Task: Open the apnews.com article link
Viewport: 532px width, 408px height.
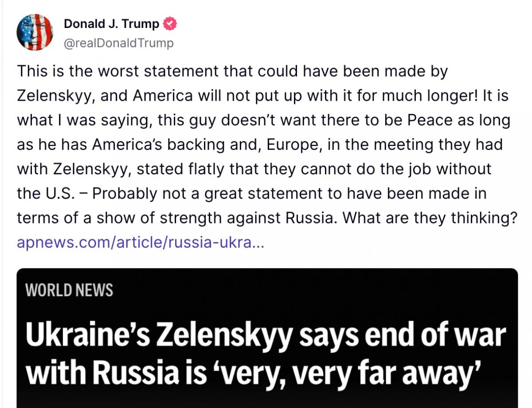Action: pos(140,243)
